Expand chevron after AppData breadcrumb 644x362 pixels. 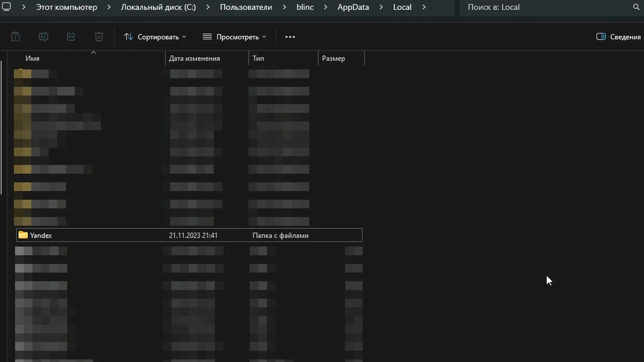point(381,7)
